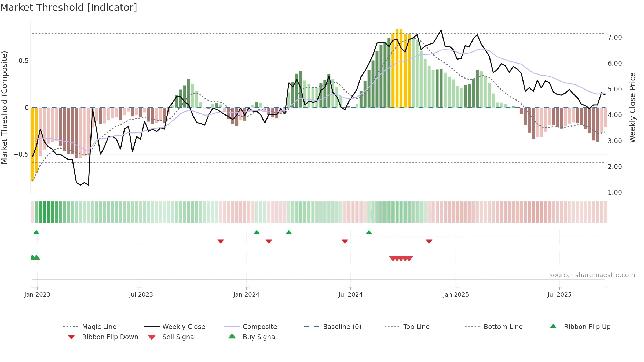The width and height of the screenshot is (644, 362).
Task: Click the Jan 2023 x-axis label
Action: 37,295
